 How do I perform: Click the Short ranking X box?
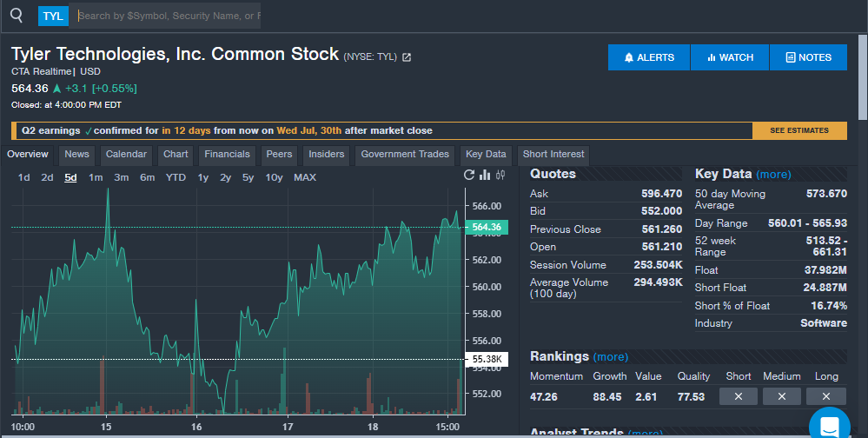(x=738, y=396)
